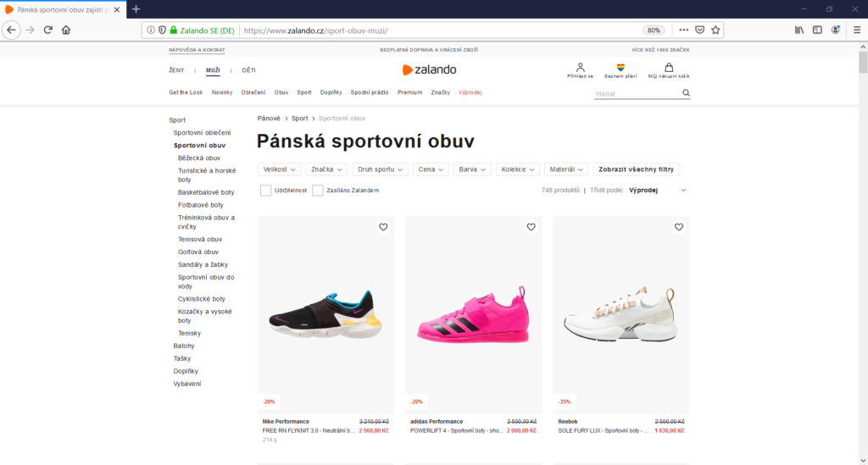Open the Premium menu item
Screen dimensions: 868x465
click(x=409, y=92)
